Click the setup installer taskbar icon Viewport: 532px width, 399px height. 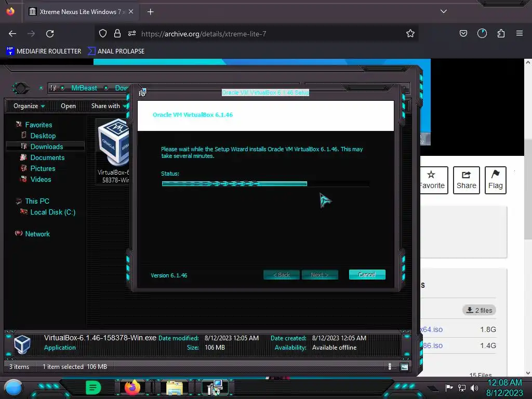215,388
